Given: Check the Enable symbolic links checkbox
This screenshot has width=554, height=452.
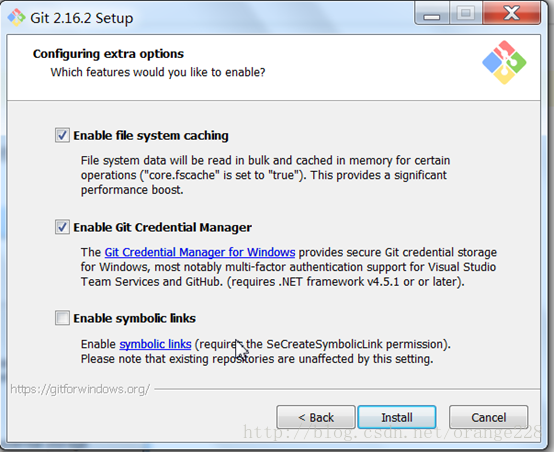Looking at the screenshot, I should click(x=62, y=318).
